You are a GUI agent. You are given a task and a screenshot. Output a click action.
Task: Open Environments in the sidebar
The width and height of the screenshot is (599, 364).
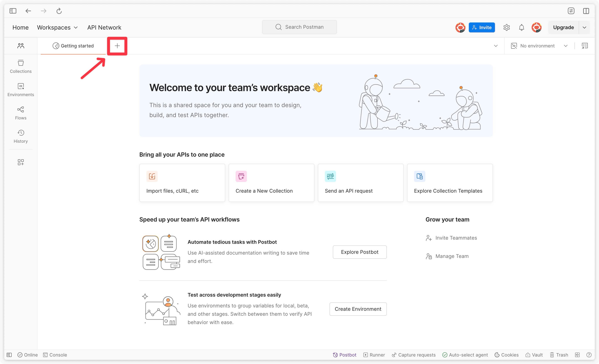coord(21,90)
